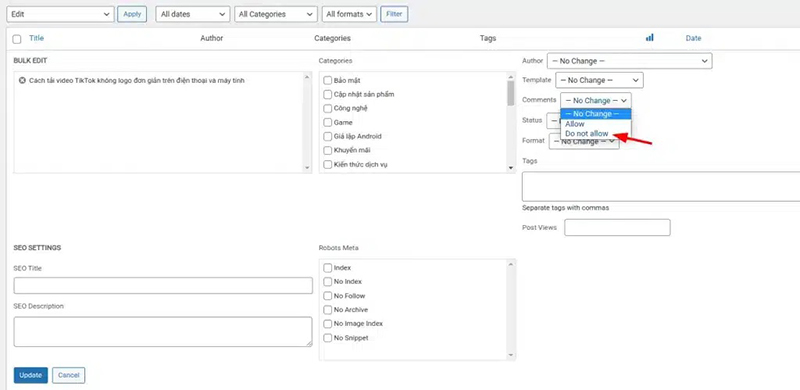Open the All dates filter dropdown

192,14
